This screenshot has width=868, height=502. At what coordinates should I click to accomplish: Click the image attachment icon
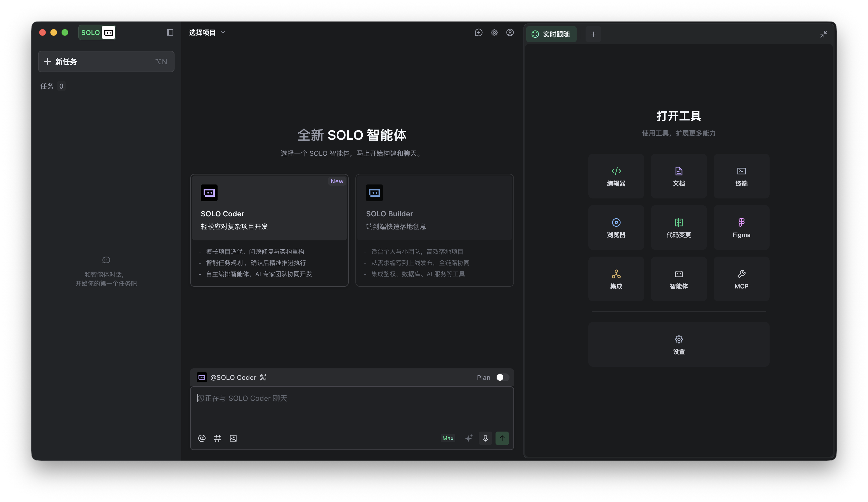tap(233, 438)
